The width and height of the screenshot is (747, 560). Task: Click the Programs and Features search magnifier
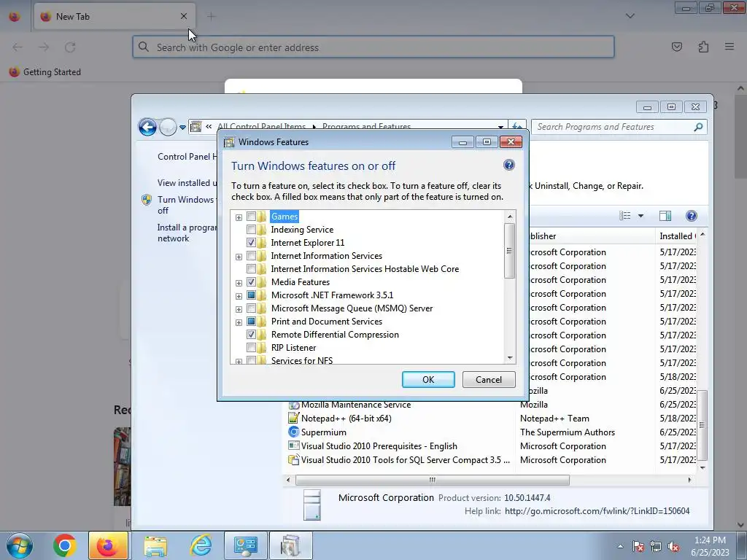click(x=698, y=127)
